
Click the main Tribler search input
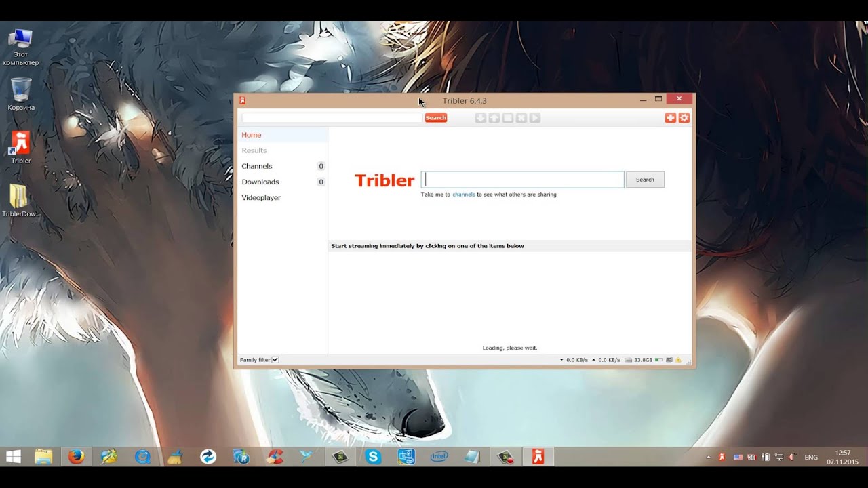[x=523, y=180]
